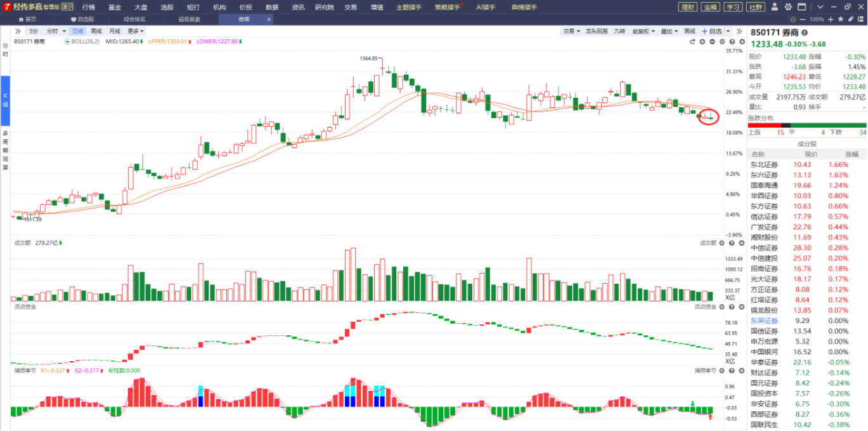Viewport: 868px width, 431px height.
Task: Open settings gear in title bar
Action: click(788, 7)
